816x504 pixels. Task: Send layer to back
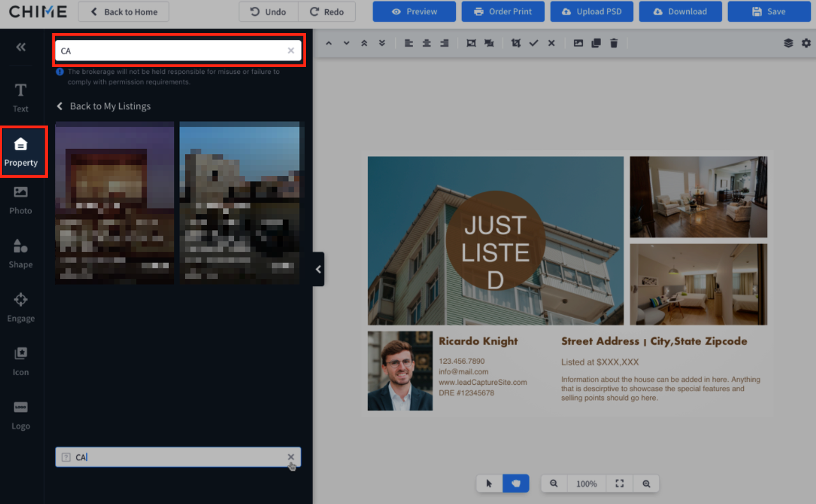click(382, 43)
